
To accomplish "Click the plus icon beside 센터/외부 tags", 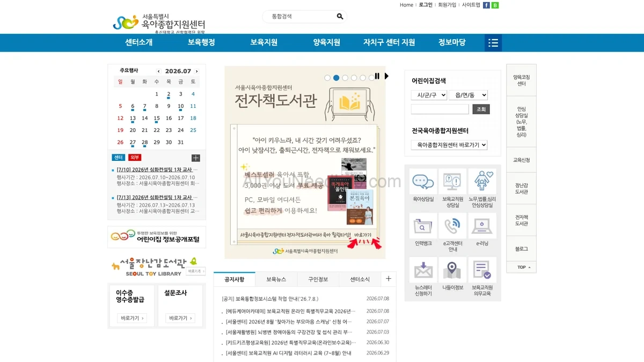I will point(196,158).
